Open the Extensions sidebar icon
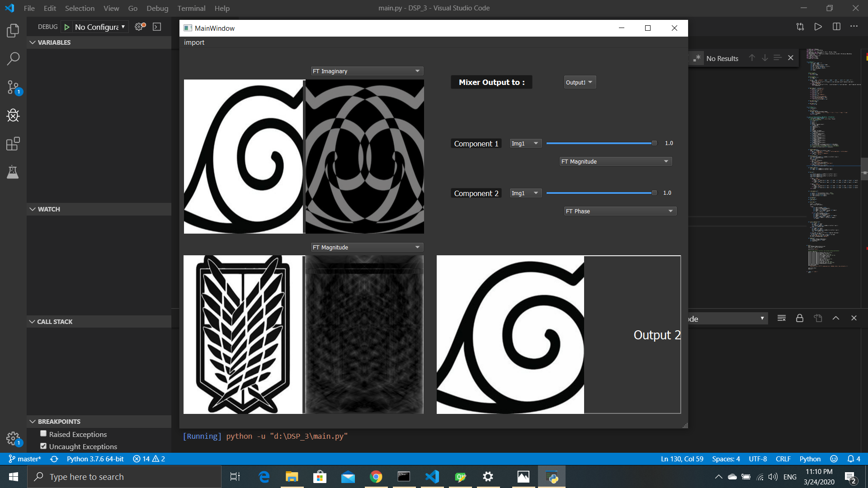 point(13,144)
